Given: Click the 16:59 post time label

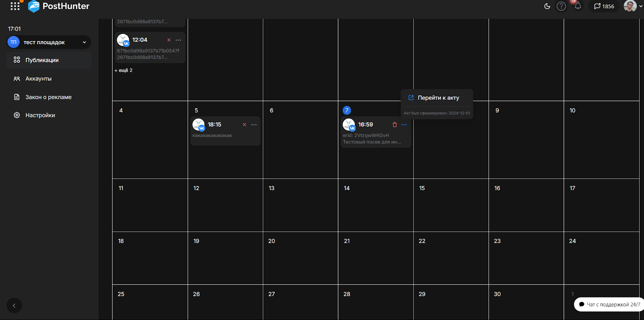Looking at the screenshot, I should coord(365,125).
